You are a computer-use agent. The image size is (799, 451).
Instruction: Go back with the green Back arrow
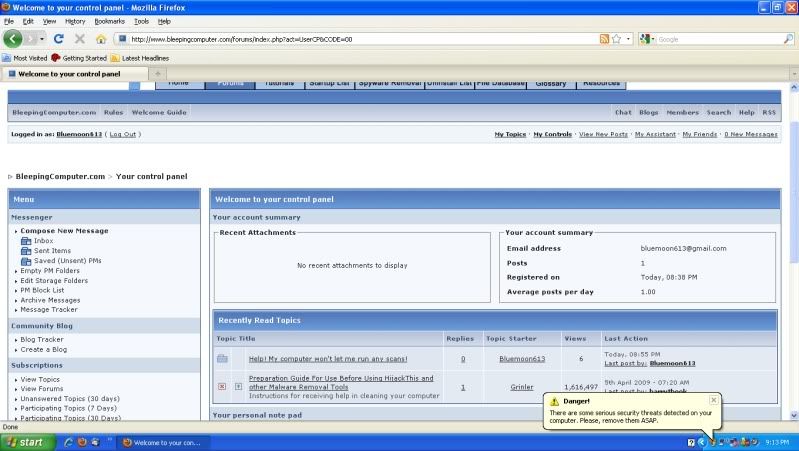(x=13, y=39)
